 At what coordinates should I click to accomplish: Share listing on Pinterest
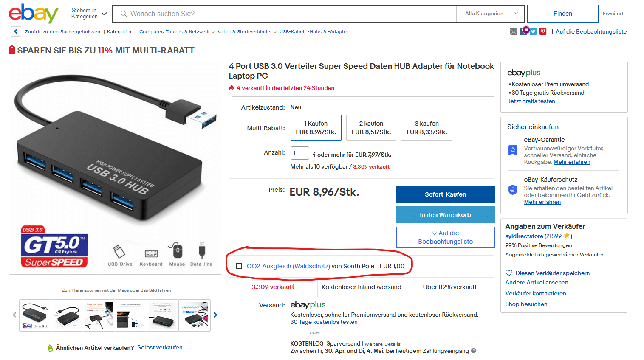[x=543, y=31]
